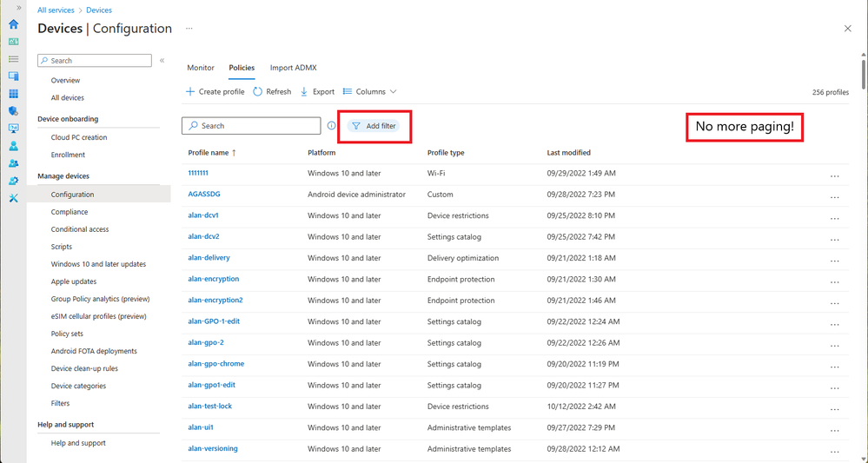The width and height of the screenshot is (868, 463).
Task: Sort by Platform column header
Action: coord(321,153)
